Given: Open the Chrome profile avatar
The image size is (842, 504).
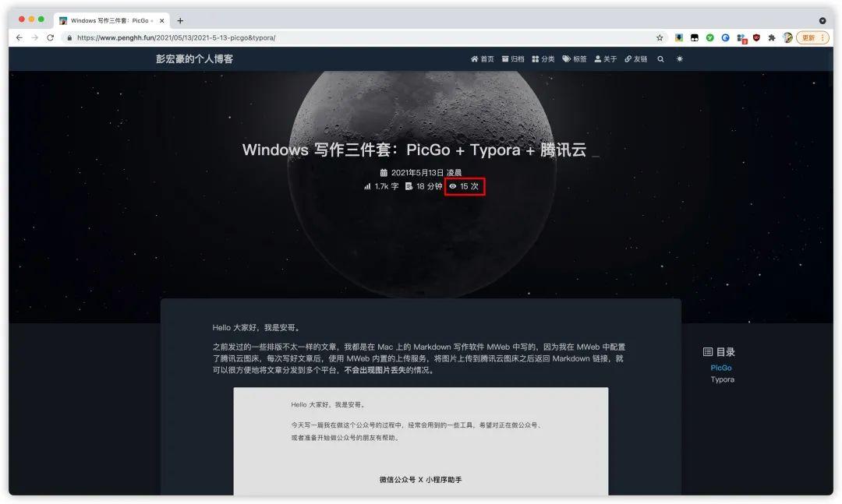Looking at the screenshot, I should click(787, 37).
